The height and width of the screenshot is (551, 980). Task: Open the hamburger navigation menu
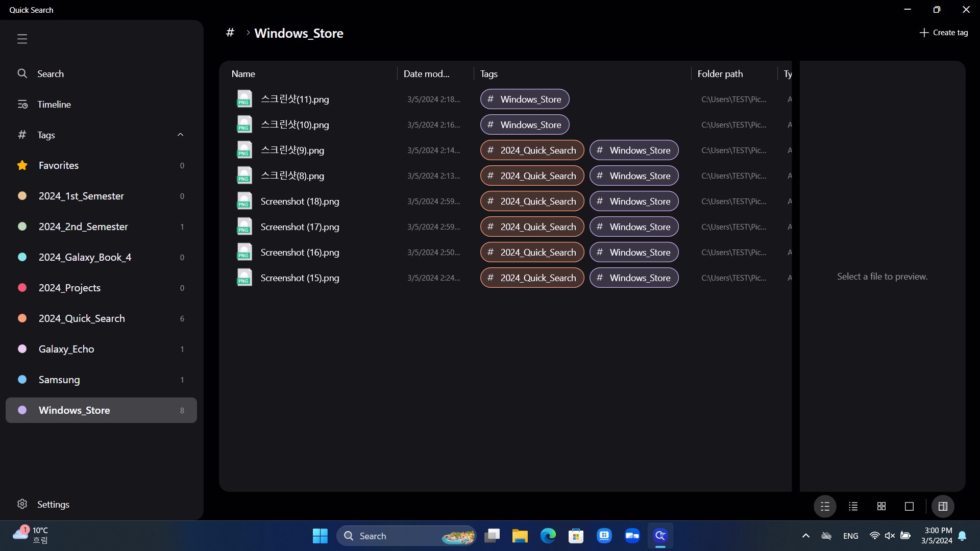(x=22, y=39)
